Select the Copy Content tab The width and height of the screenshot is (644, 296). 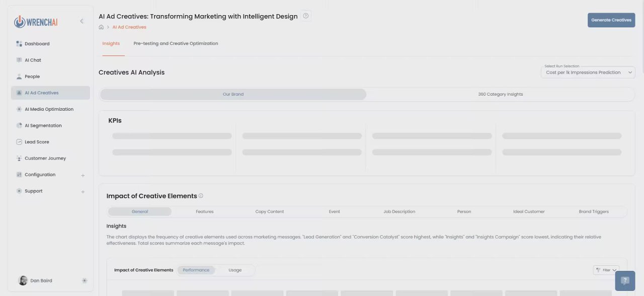[270, 211]
